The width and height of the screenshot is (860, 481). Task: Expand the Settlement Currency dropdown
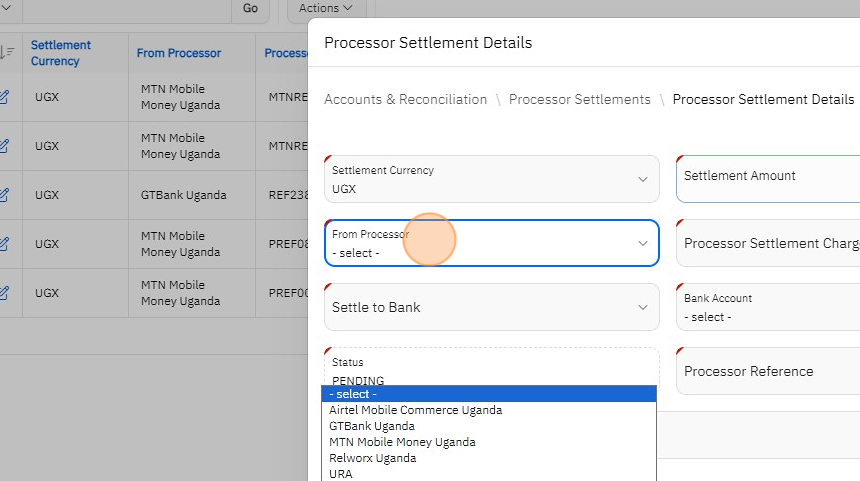point(491,179)
